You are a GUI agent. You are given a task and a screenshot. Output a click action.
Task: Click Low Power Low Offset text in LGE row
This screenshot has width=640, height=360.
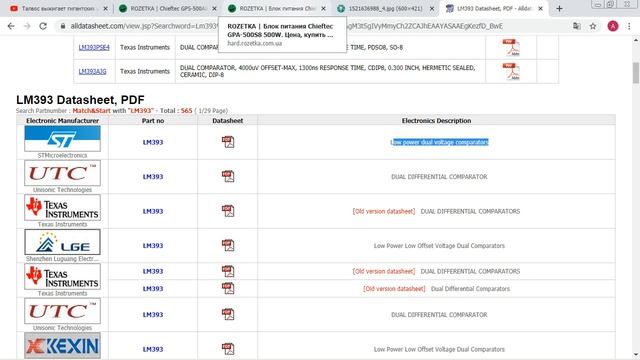(x=439, y=246)
